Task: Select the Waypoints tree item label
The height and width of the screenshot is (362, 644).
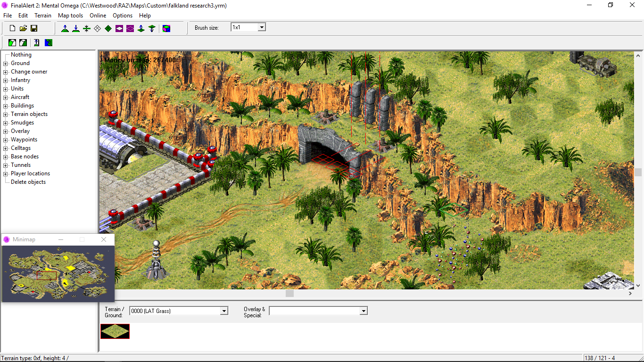Action: click(24, 140)
